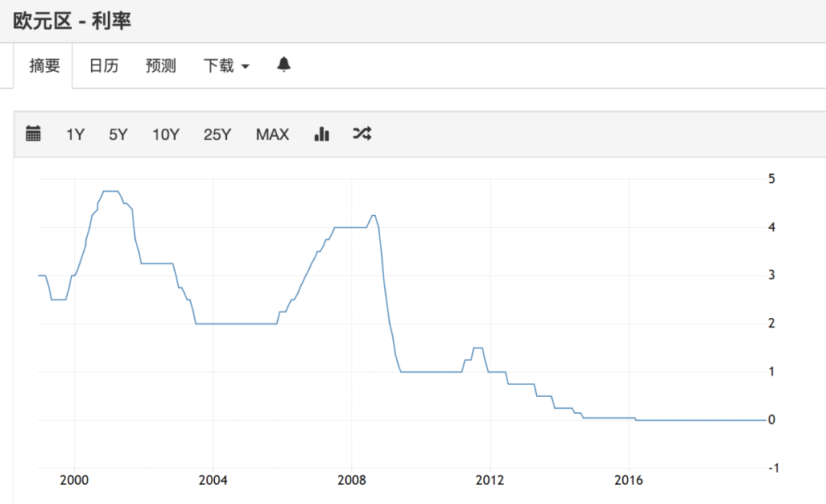Switch chart type with bar chart icon
This screenshot has width=826, height=504.
pyautogui.click(x=321, y=134)
